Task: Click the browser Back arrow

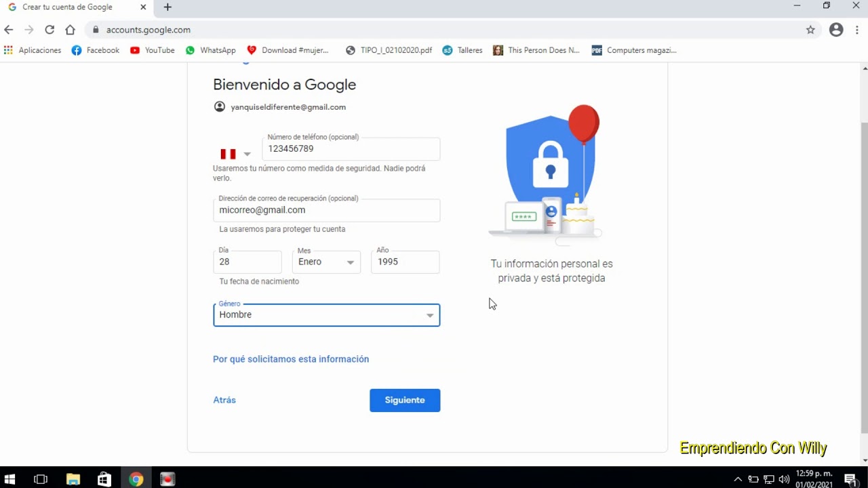Action: click(8, 30)
